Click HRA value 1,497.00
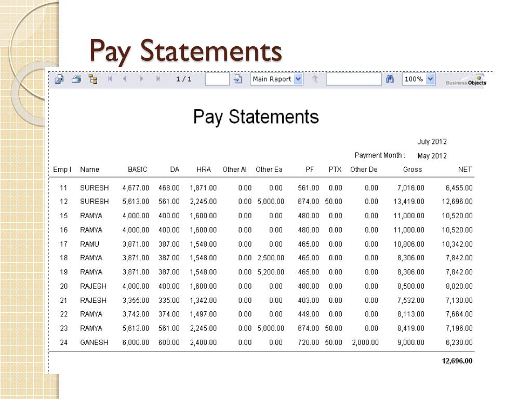This screenshot has width=532, height=399. tap(203, 314)
